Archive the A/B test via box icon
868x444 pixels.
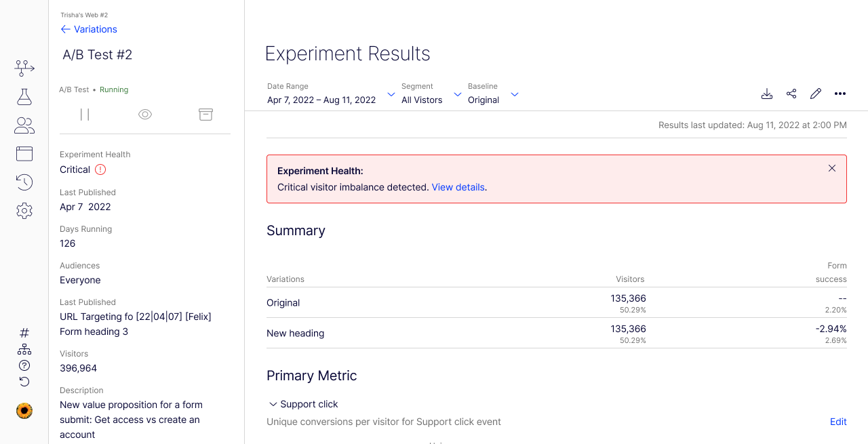205,114
